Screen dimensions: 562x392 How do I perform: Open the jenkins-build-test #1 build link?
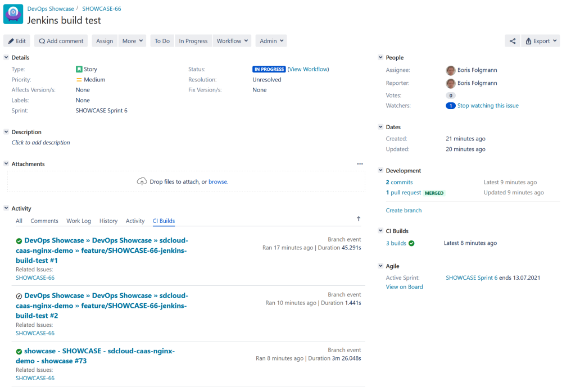[102, 250]
